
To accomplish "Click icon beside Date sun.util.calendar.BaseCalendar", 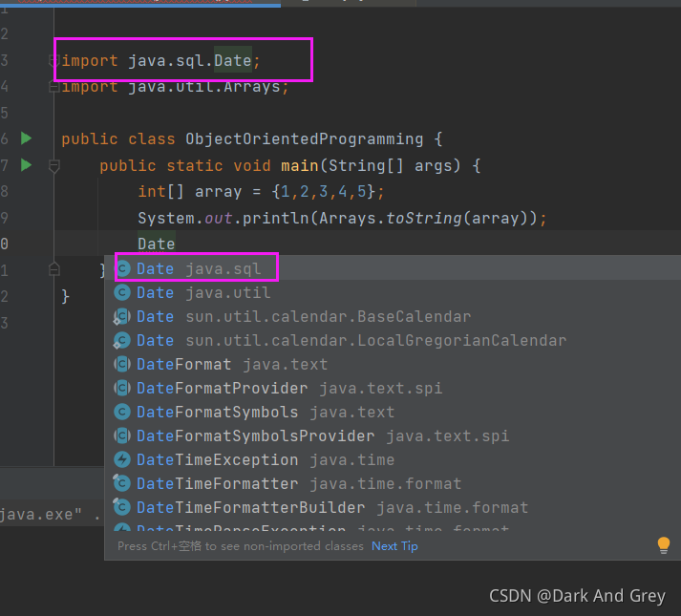I will 122,316.
